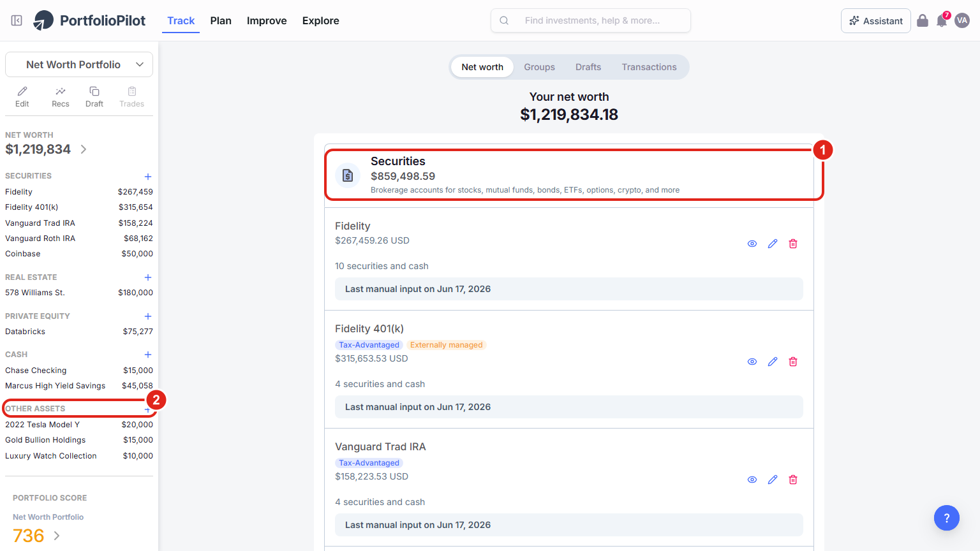980x551 pixels.
Task: Switch to the Groups tab
Action: (540, 67)
